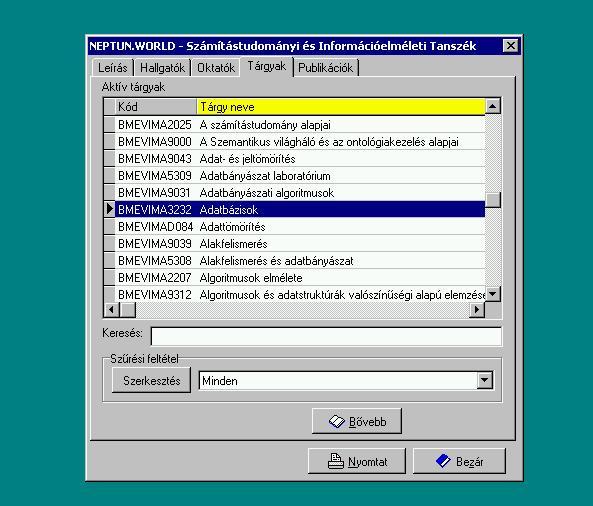This screenshot has width=593, height=506.
Task: Open the Hallgatók tab
Action: [x=162, y=68]
